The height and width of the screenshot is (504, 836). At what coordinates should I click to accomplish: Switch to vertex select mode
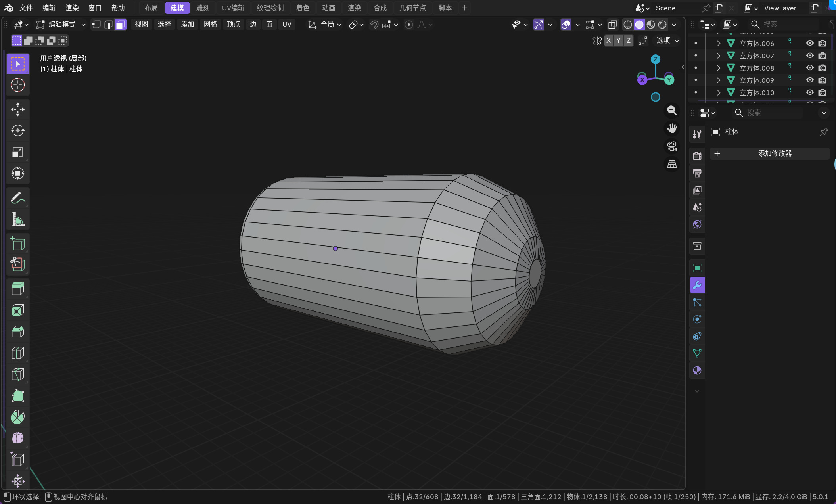click(x=96, y=25)
